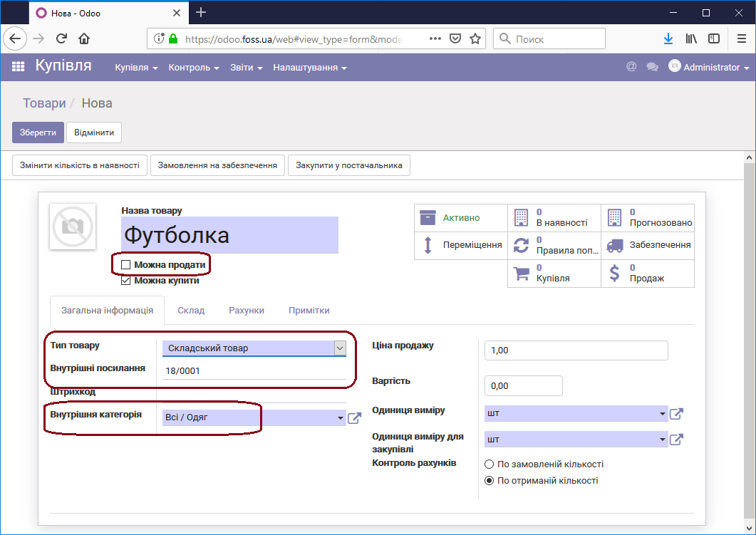Click the Внутрішні посилання field 18/0001
Image resolution: width=756 pixels, height=535 pixels.
[x=254, y=370]
